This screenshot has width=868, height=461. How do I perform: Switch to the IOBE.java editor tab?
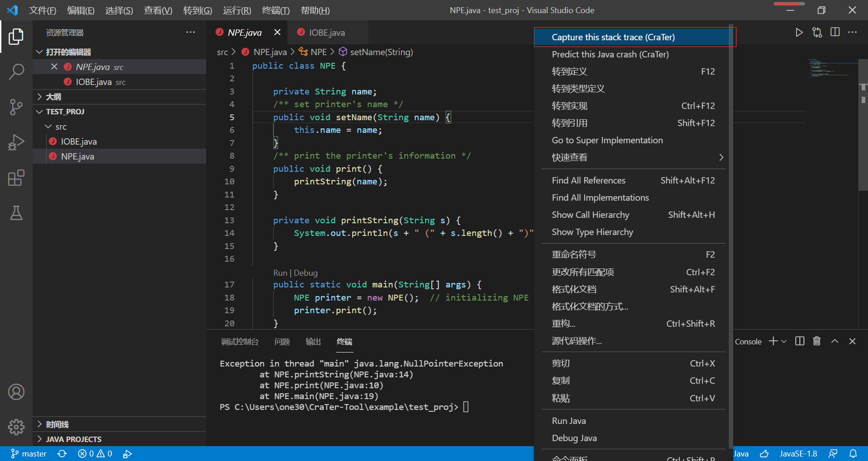tap(327, 33)
